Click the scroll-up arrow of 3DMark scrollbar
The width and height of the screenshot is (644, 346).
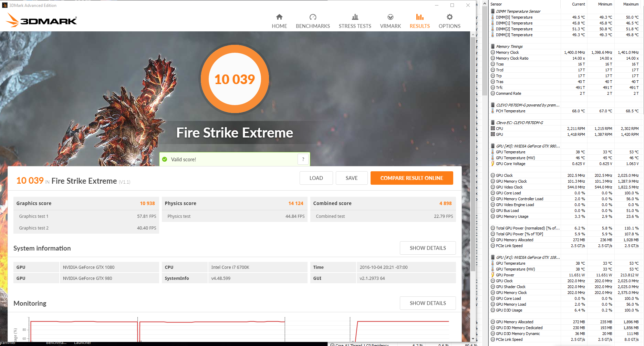coord(473,34)
